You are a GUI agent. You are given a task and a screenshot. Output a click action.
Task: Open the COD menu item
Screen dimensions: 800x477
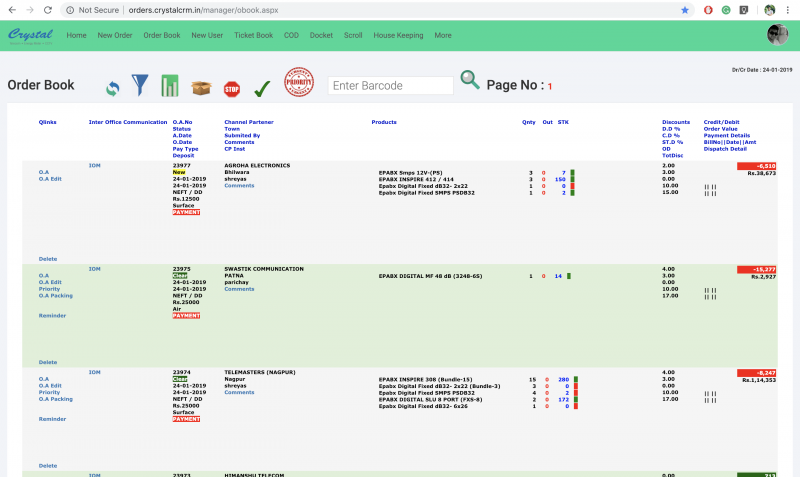pos(291,35)
